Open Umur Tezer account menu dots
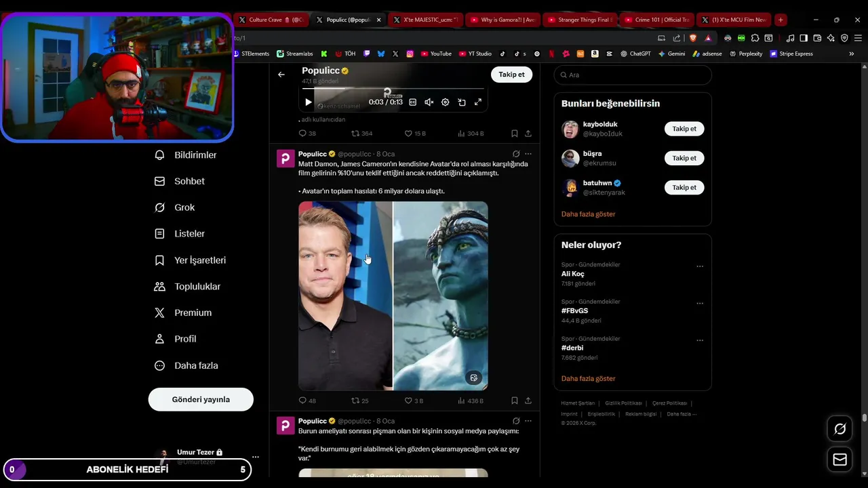This screenshot has width=868, height=488. [x=256, y=457]
